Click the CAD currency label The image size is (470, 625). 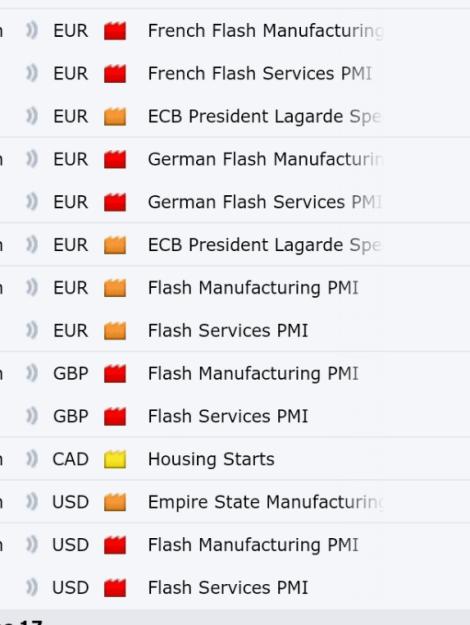pyautogui.click(x=70, y=459)
